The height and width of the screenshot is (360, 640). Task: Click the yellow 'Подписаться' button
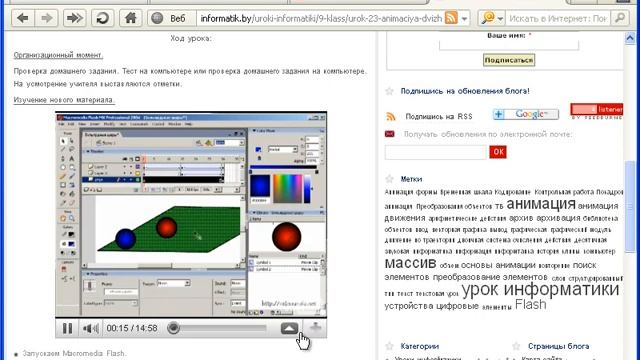click(x=509, y=60)
